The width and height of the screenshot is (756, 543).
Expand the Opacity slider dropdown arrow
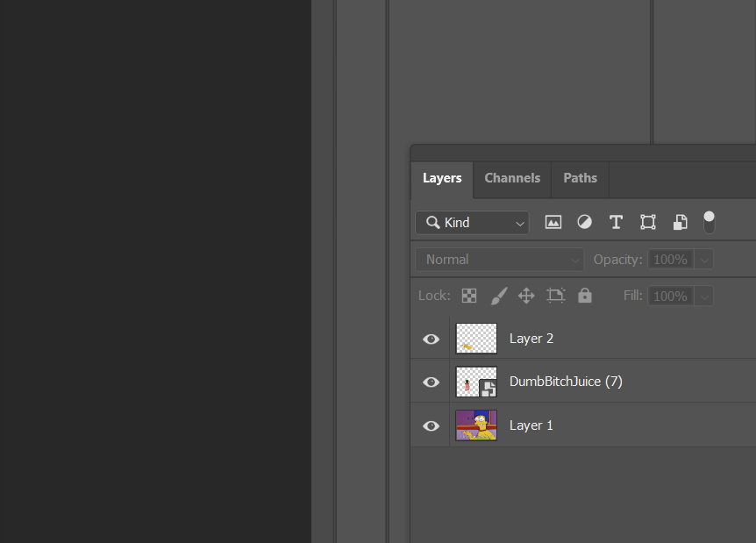click(704, 260)
